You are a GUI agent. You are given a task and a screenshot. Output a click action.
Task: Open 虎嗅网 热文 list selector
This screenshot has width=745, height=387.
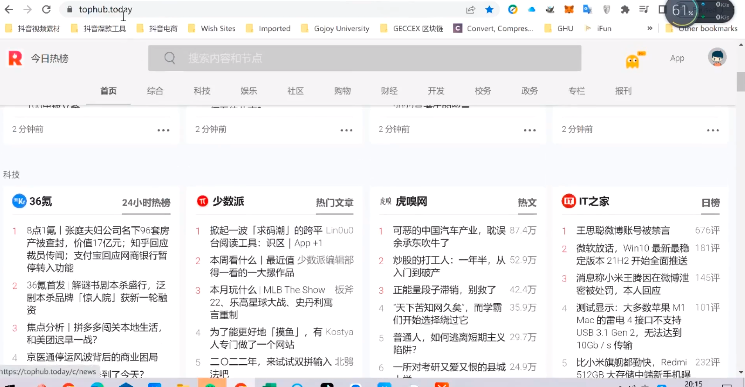point(527,203)
